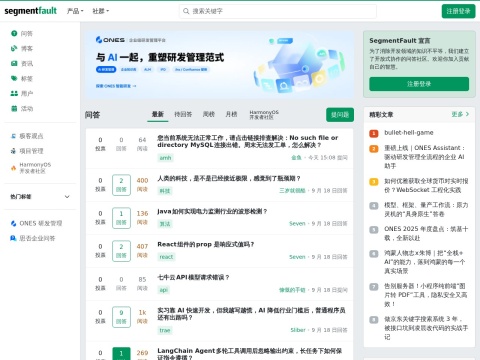Click 更多 link in 精彩文章

click(x=460, y=114)
